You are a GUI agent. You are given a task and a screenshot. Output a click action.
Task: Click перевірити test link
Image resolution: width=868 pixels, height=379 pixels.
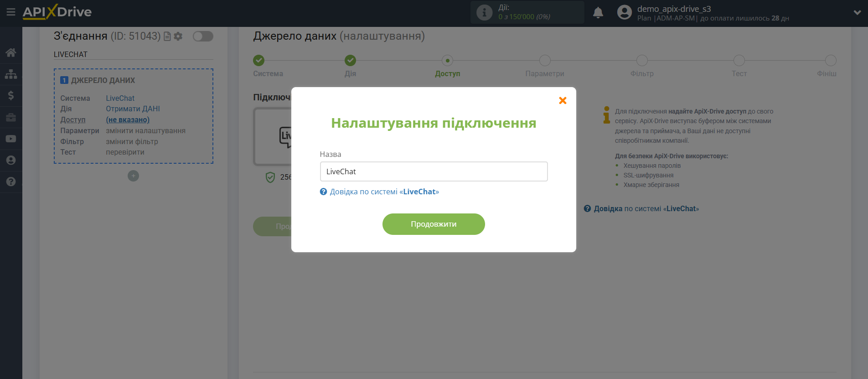[125, 152]
